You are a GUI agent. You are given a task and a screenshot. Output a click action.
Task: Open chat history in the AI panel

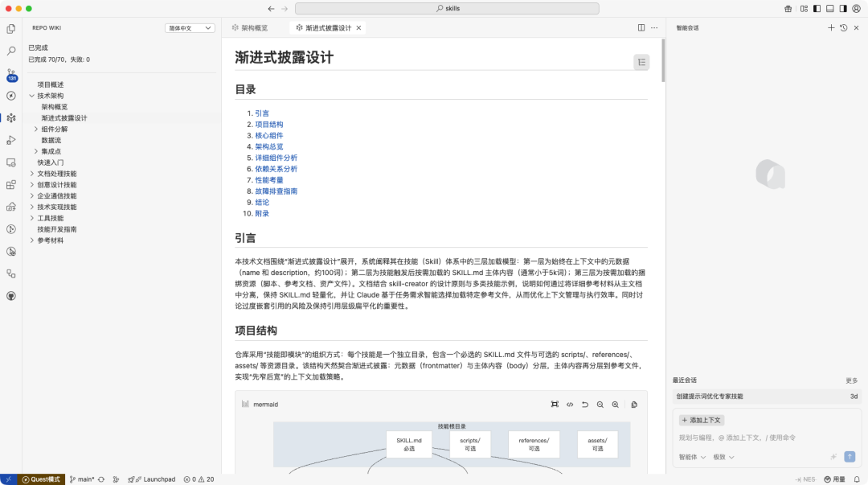pos(843,28)
